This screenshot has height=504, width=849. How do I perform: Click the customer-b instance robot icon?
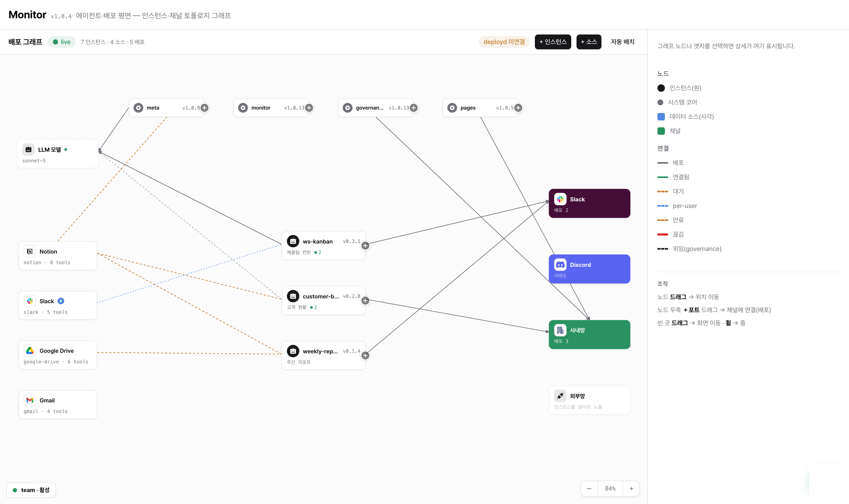[x=293, y=296]
